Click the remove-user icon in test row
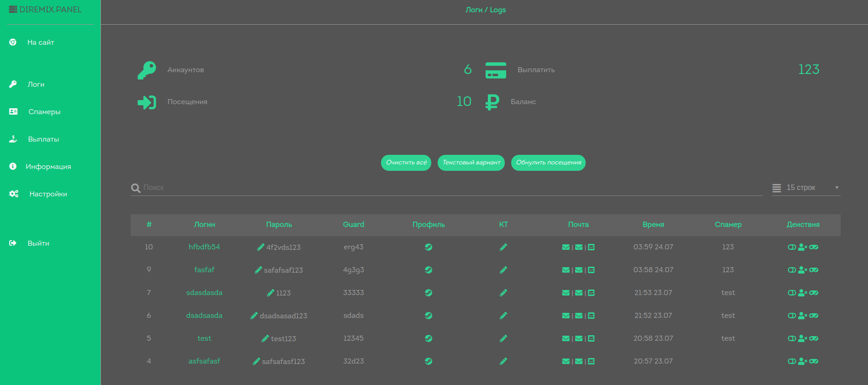Image resolution: width=868 pixels, height=385 pixels. click(803, 338)
